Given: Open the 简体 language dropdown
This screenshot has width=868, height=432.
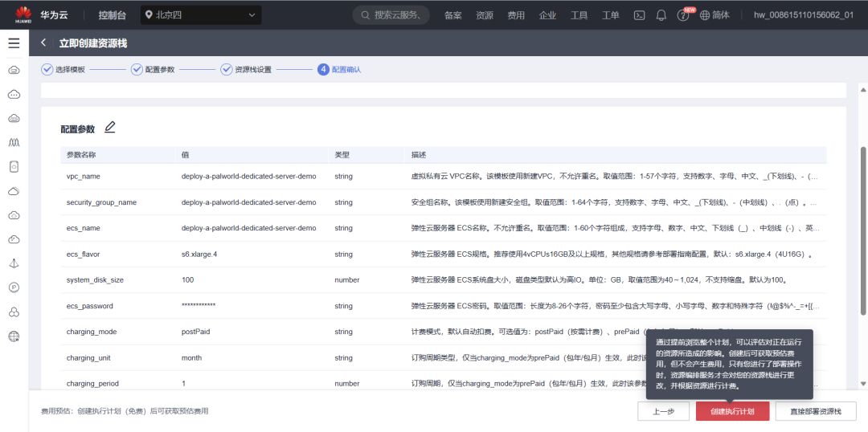Looking at the screenshot, I should tap(714, 15).
